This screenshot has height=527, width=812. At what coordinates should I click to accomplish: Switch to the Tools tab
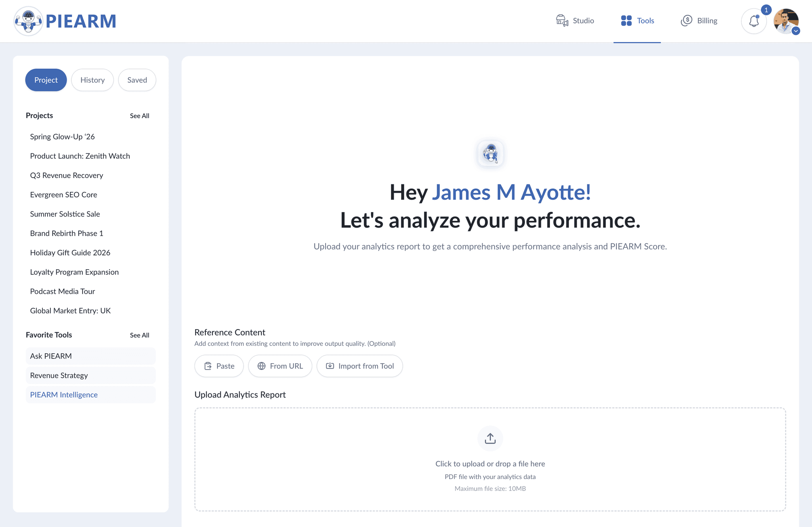coord(637,21)
